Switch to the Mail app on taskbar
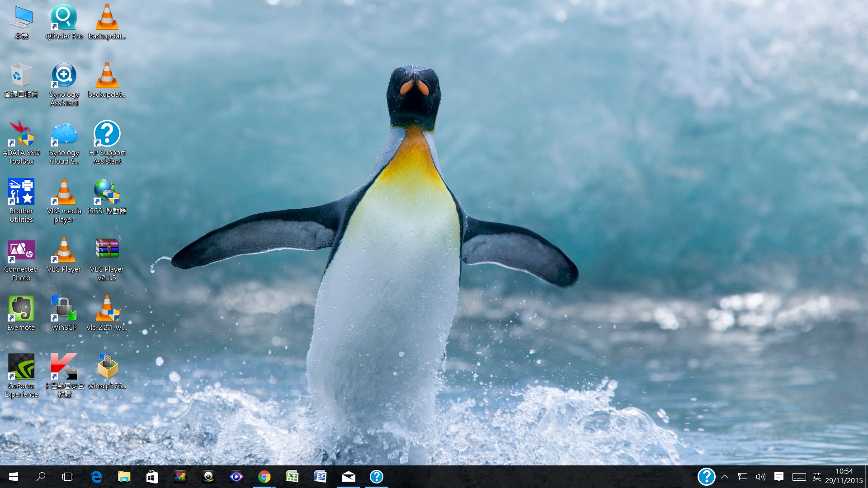 click(349, 477)
